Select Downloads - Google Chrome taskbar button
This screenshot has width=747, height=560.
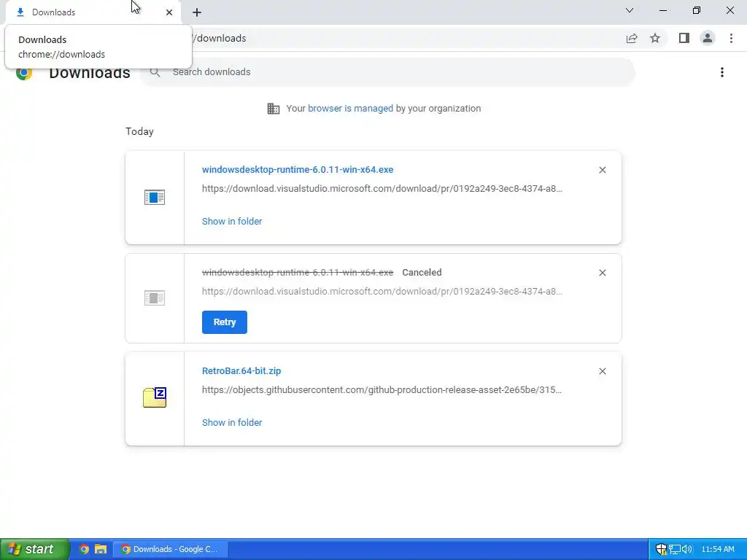(x=171, y=549)
